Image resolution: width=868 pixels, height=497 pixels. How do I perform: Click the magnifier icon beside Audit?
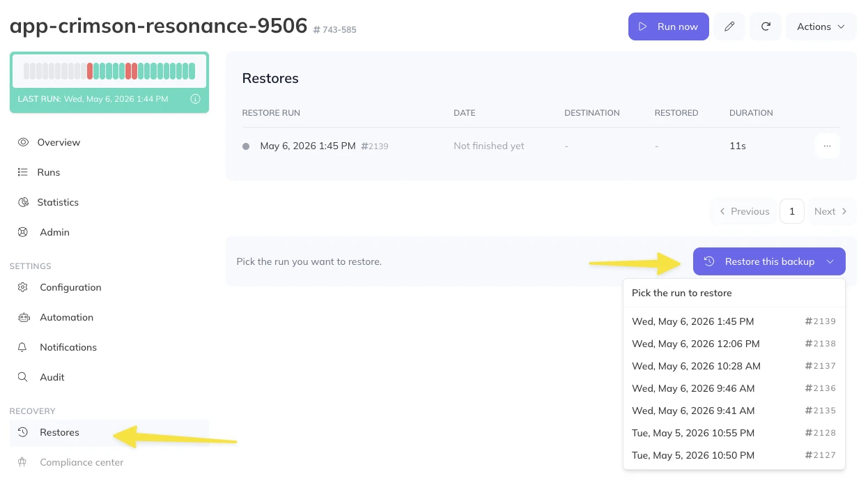click(23, 377)
